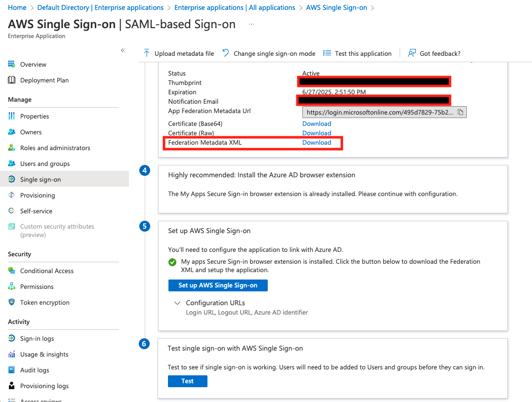This screenshot has width=532, height=402.
Task: Go to Properties under Manage
Action: point(35,117)
